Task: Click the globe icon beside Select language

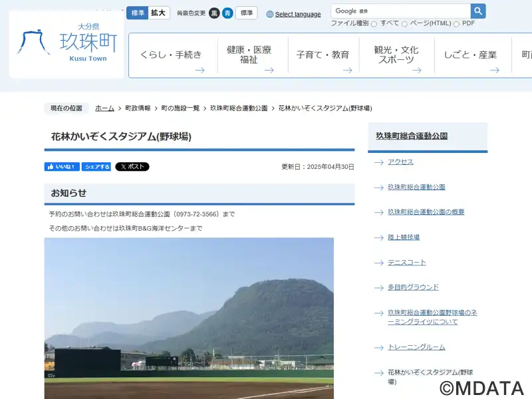Action: click(x=270, y=14)
